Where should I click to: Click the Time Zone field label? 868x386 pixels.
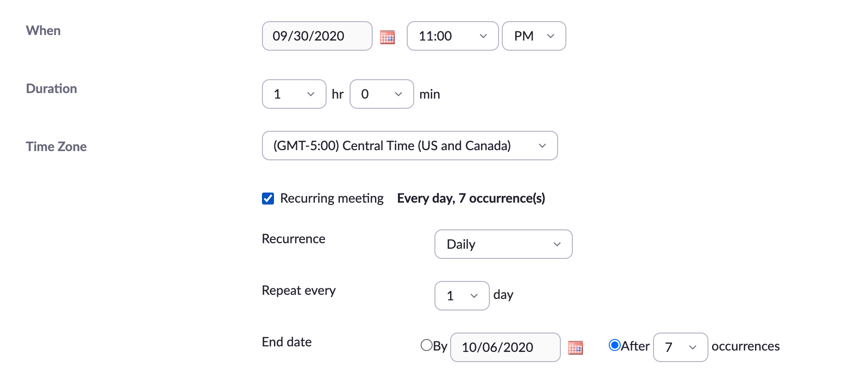point(56,146)
